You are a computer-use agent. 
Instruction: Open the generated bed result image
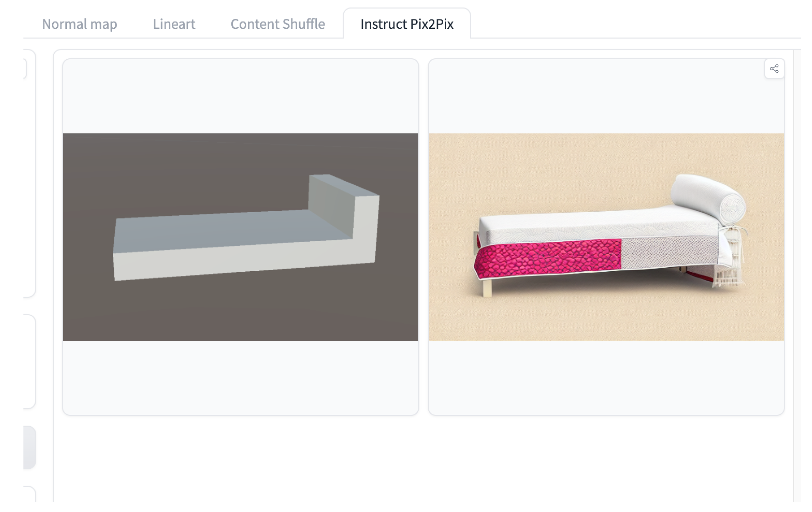pos(606,236)
